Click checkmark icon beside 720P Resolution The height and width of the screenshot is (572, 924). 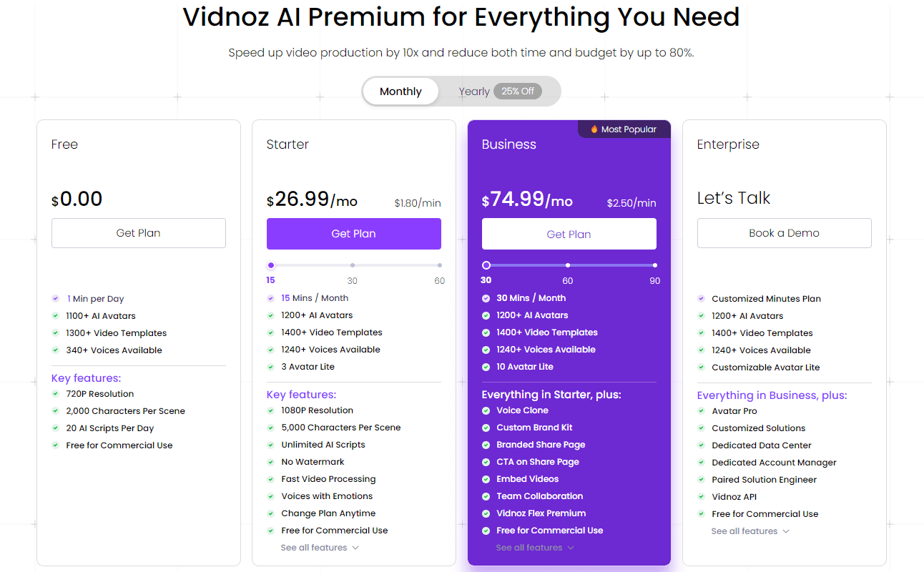56,394
